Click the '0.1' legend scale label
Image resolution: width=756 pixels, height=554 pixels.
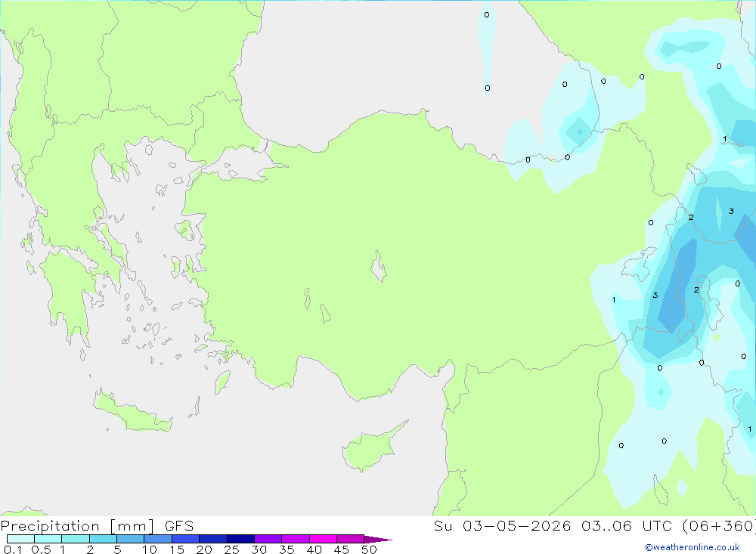[x=13, y=549]
